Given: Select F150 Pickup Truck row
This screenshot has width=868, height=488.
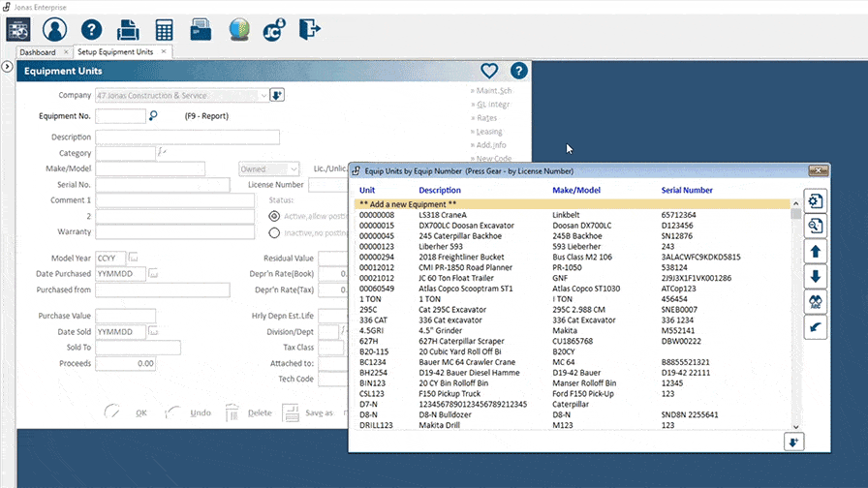Looking at the screenshot, I should coord(573,393).
